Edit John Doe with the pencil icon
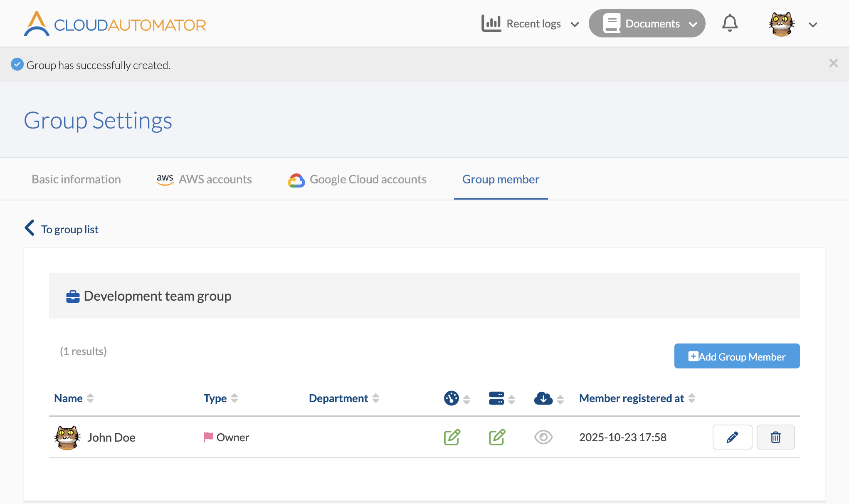849x504 pixels. pos(732,437)
